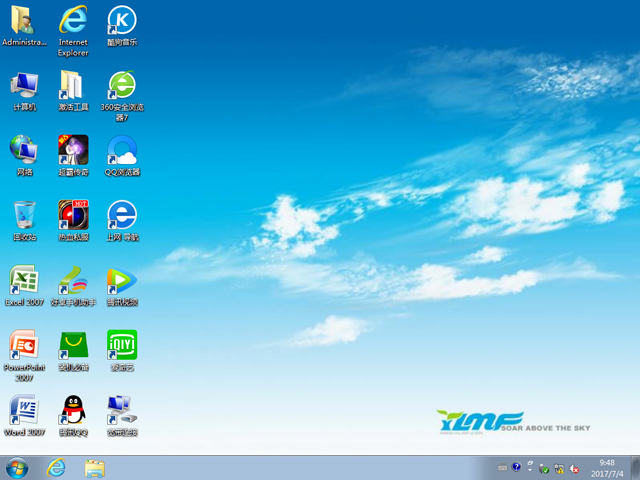Viewport: 640px width, 480px height.
Task: Open the PowerPoint 2007 shortcut
Action: tap(24, 346)
